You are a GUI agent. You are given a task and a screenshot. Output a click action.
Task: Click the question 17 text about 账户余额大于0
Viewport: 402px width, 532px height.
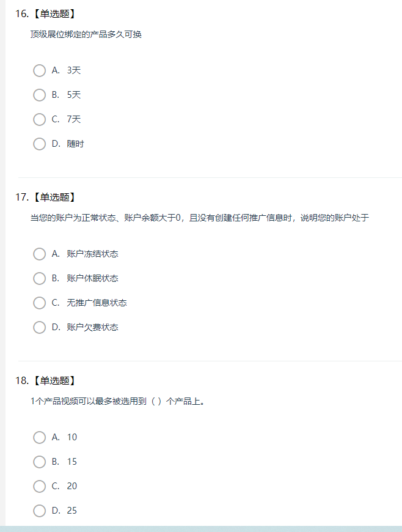[x=199, y=218]
